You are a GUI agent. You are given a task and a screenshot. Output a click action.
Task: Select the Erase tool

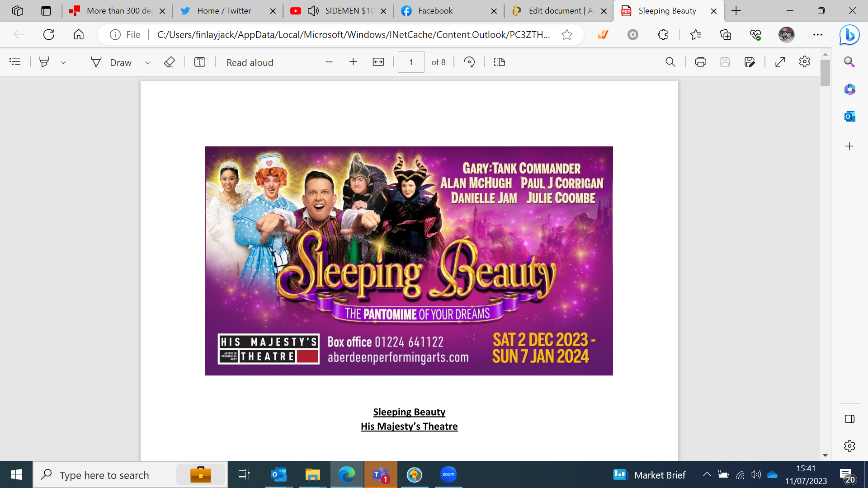coord(169,62)
